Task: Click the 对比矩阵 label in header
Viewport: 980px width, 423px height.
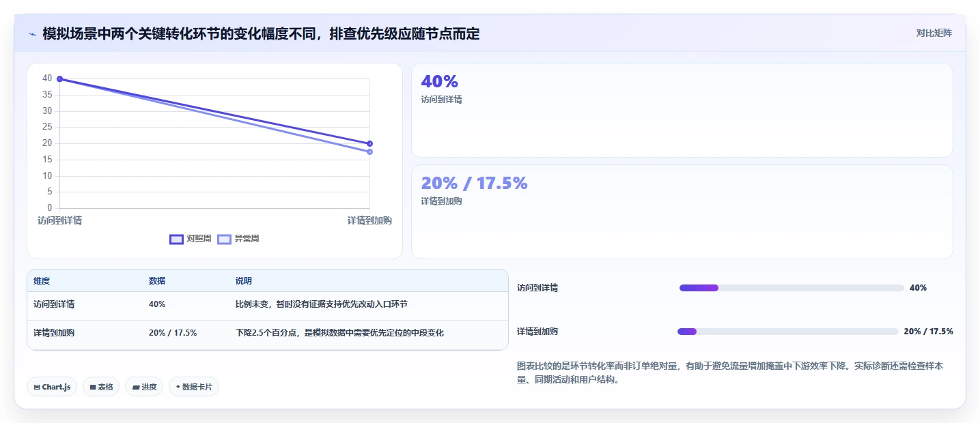Action: [934, 33]
